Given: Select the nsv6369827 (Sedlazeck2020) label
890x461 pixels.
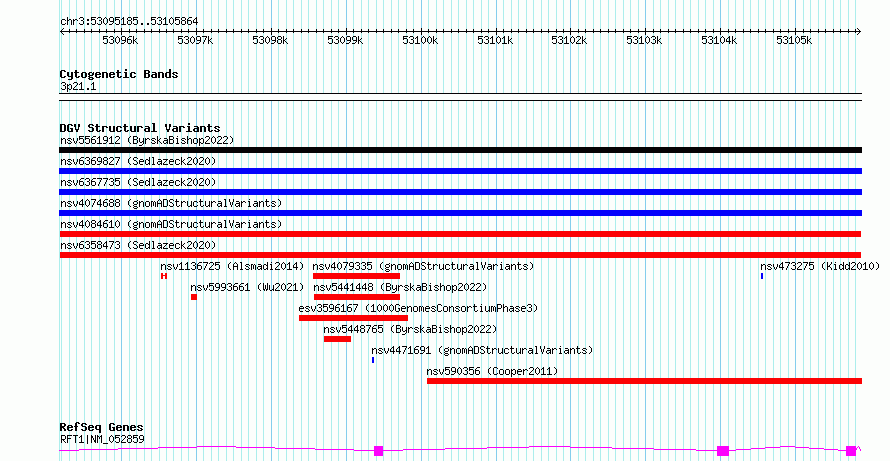Looking at the screenshot, I should click(x=138, y=161).
